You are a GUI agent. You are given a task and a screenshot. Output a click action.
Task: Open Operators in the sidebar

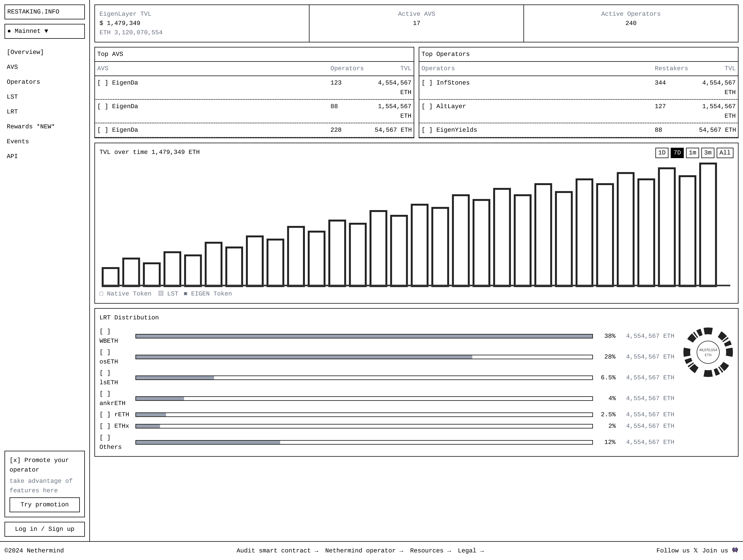tap(24, 82)
